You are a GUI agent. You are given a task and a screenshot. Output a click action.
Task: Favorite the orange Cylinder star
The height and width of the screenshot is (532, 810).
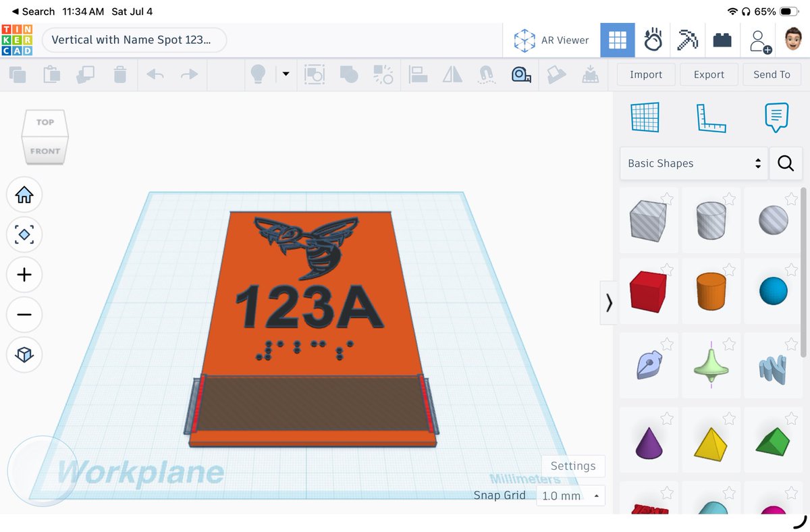[730, 269]
